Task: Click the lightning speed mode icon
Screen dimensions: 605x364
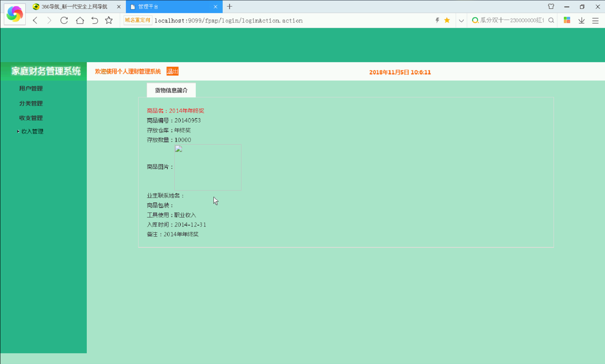Action: click(x=437, y=20)
